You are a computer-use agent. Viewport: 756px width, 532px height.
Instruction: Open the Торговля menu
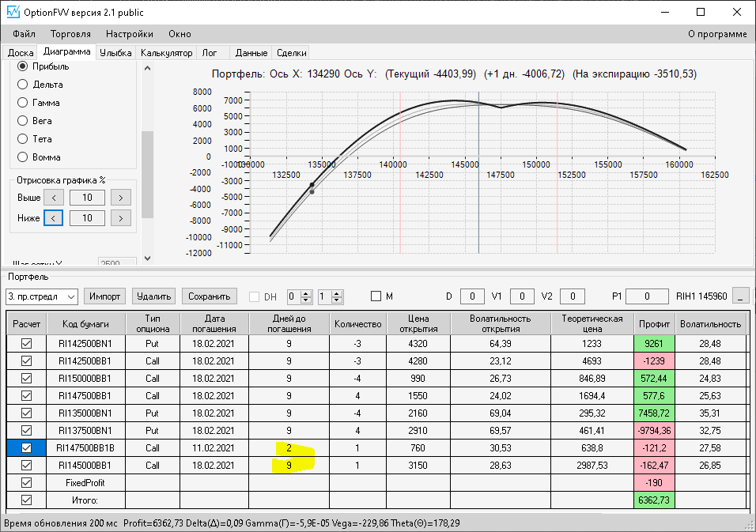[x=70, y=34]
